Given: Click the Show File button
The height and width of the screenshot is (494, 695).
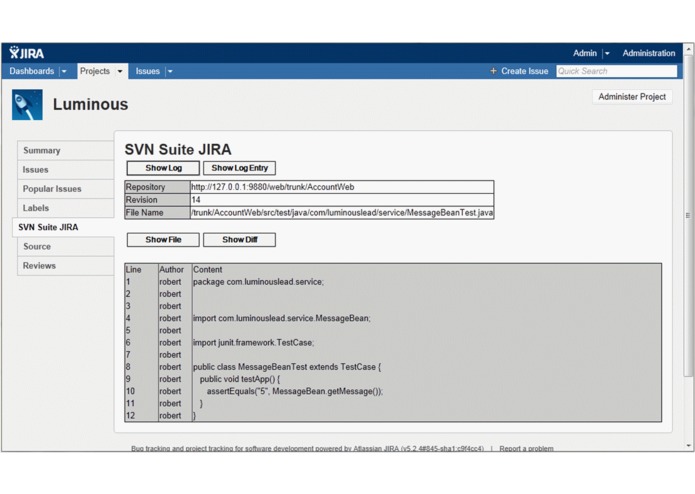Looking at the screenshot, I should [x=163, y=240].
